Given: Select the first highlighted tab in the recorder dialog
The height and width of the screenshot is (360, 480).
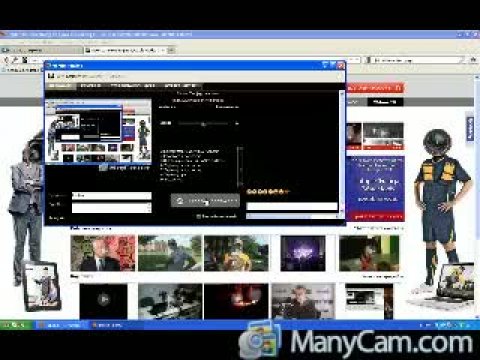Looking at the screenshot, I should coord(61,86).
